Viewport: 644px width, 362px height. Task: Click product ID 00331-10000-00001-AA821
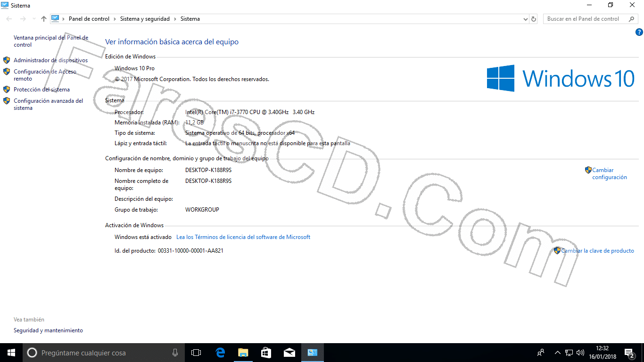[x=190, y=251]
